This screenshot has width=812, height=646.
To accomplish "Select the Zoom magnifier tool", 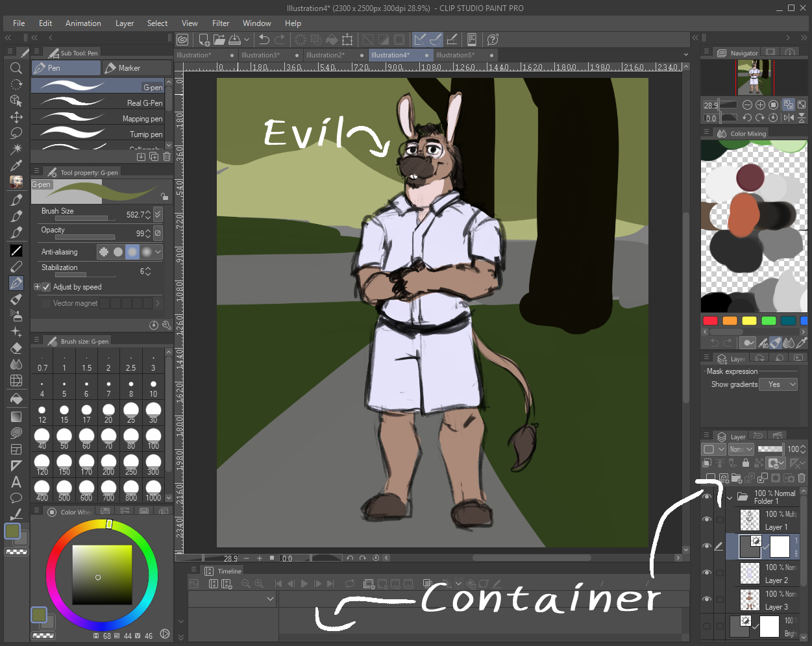I will pos(16,68).
